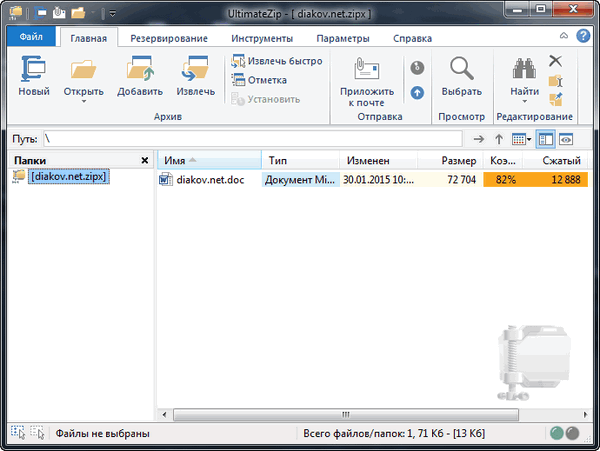Click the Выбрать magnifier icon
The height and width of the screenshot is (451, 600).
click(461, 68)
